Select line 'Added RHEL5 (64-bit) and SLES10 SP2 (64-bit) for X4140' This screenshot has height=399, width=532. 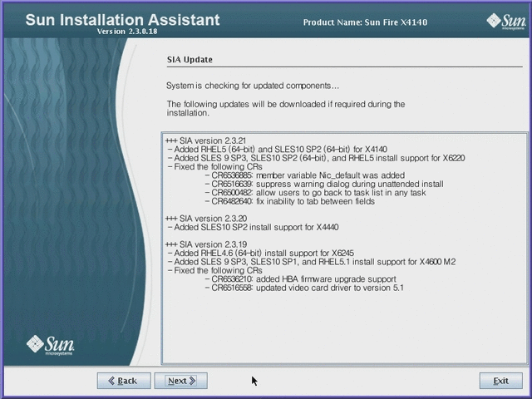tap(278, 150)
